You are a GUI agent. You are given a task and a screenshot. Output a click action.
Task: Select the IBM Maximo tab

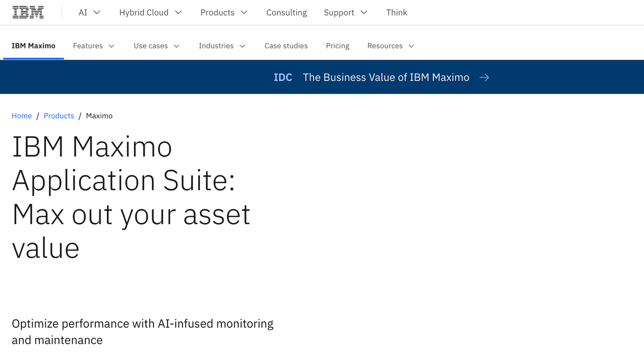point(33,46)
